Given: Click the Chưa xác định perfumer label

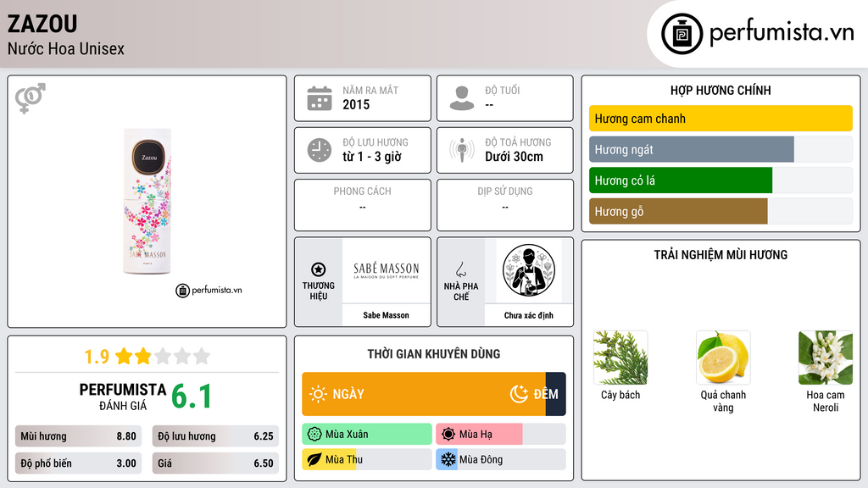Looking at the screenshot, I should [529, 315].
